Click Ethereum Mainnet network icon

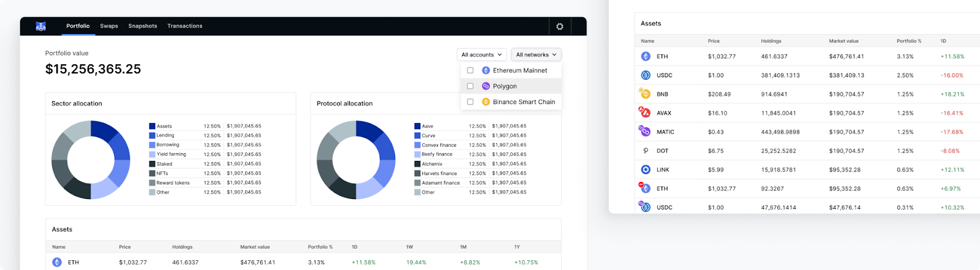[x=486, y=70]
